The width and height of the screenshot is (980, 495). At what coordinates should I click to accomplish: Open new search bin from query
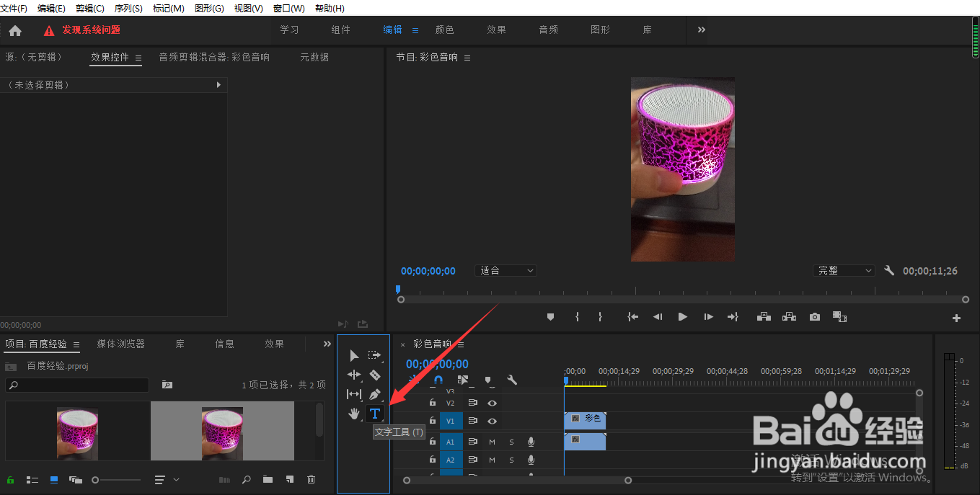point(167,385)
